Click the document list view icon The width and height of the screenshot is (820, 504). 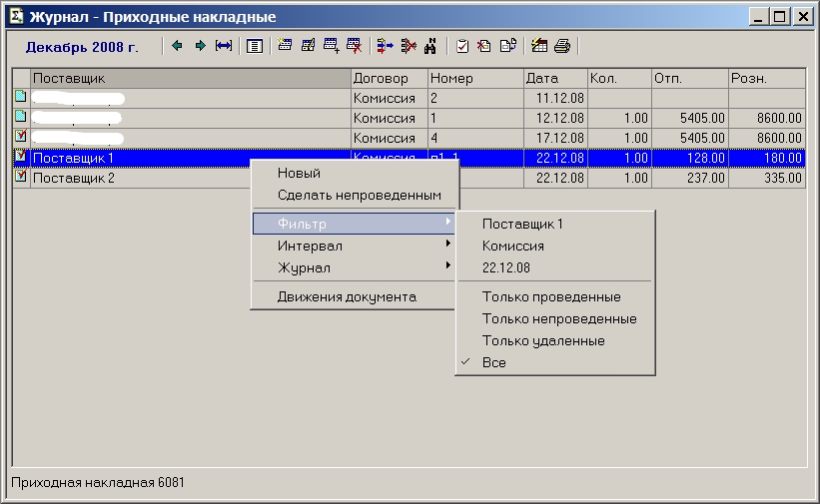[255, 46]
